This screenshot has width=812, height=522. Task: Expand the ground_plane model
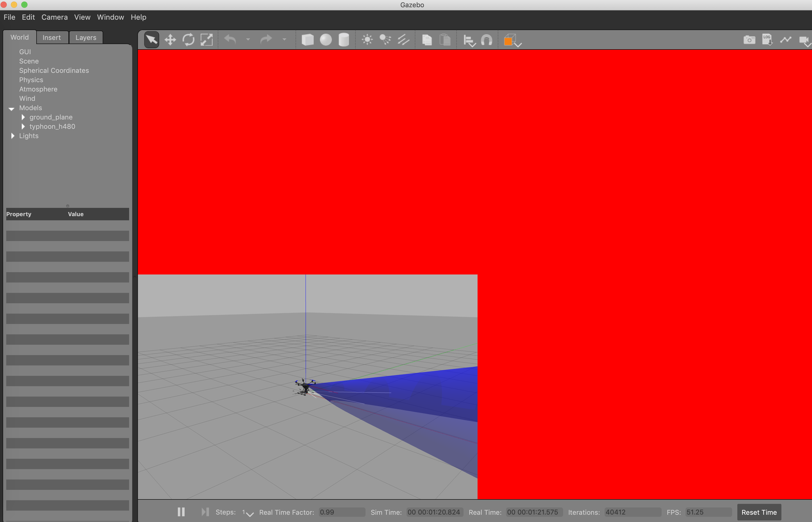tap(23, 117)
